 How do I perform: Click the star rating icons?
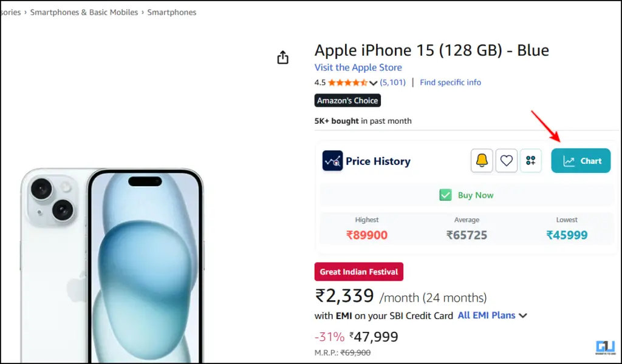347,83
